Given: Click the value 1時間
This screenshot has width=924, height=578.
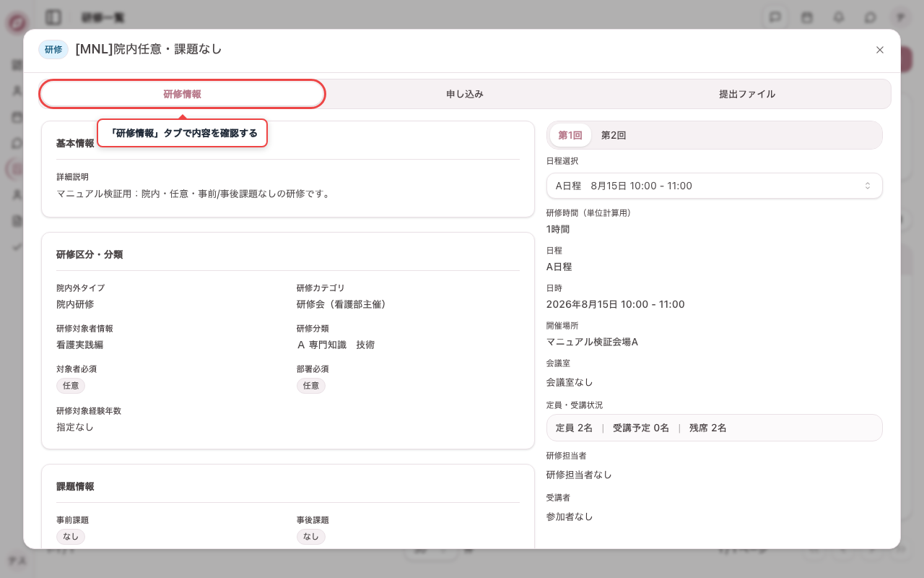Looking at the screenshot, I should click(558, 229).
